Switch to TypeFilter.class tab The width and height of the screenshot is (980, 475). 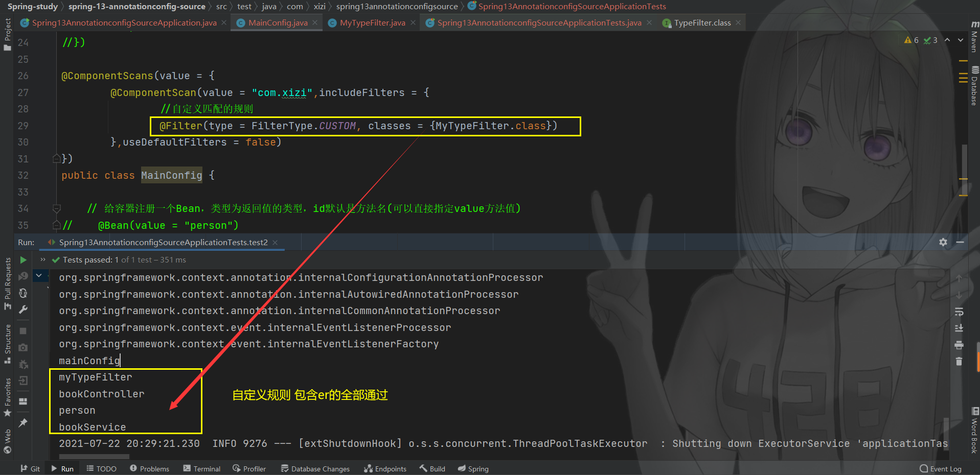(702, 22)
